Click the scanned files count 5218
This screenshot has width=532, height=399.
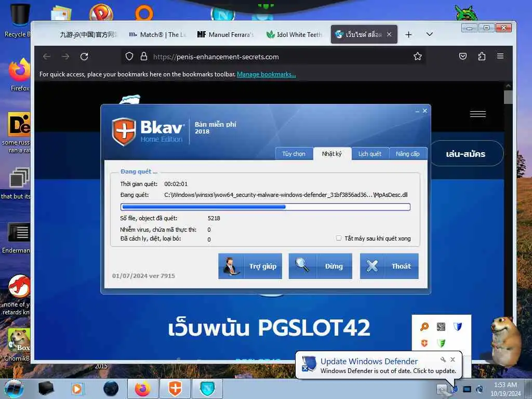(x=214, y=218)
